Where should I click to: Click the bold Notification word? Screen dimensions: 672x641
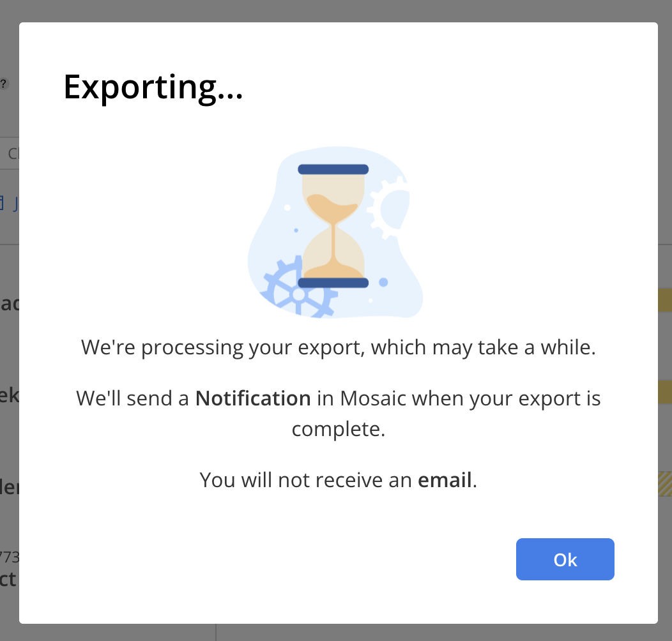point(253,398)
